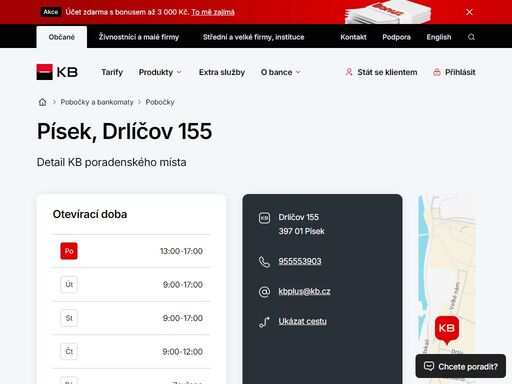Click Stát se klientem
The height and width of the screenshot is (384, 512).
381,72
